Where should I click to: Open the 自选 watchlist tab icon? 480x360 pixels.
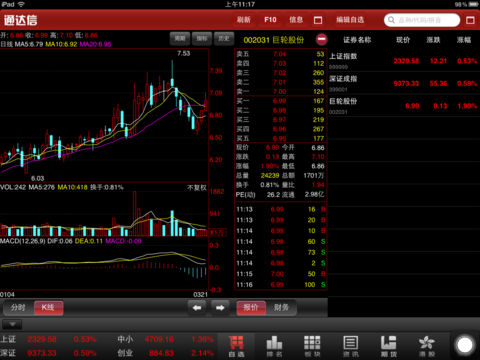[236, 346]
